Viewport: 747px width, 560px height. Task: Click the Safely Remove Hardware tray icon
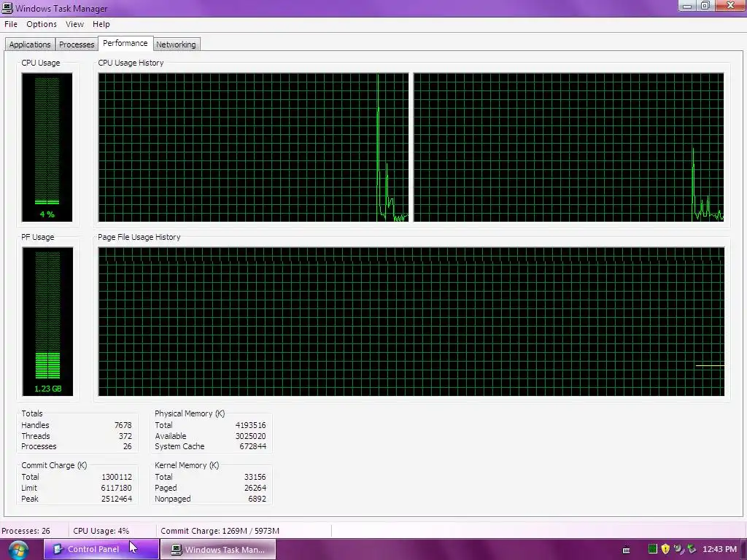(x=692, y=549)
